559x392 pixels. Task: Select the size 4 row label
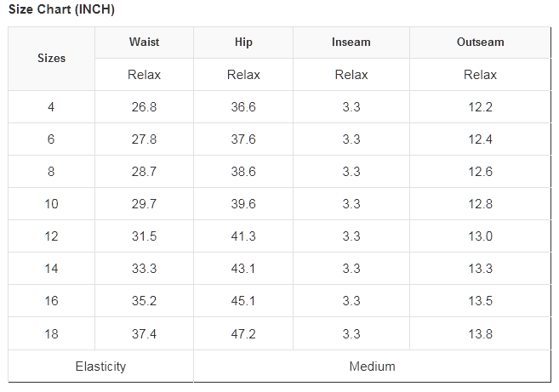coord(51,107)
